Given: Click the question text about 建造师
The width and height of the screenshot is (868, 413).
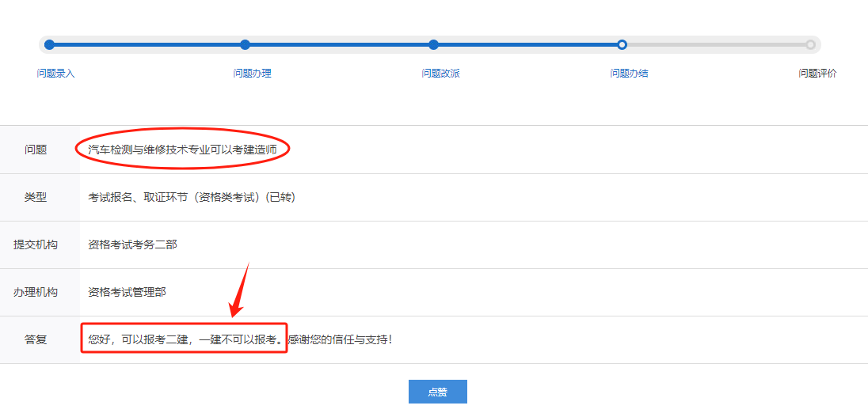Looking at the screenshot, I should (x=182, y=150).
